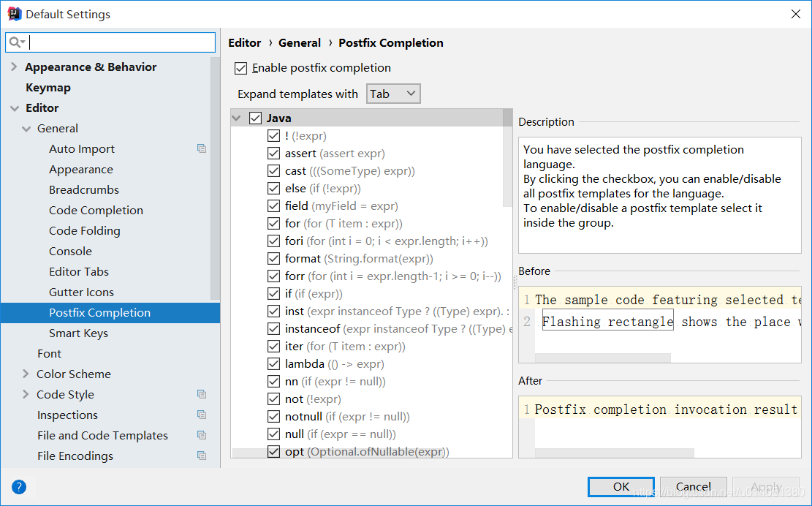Click the search magnifier icon in settings
812x506 pixels.
pos(16,42)
